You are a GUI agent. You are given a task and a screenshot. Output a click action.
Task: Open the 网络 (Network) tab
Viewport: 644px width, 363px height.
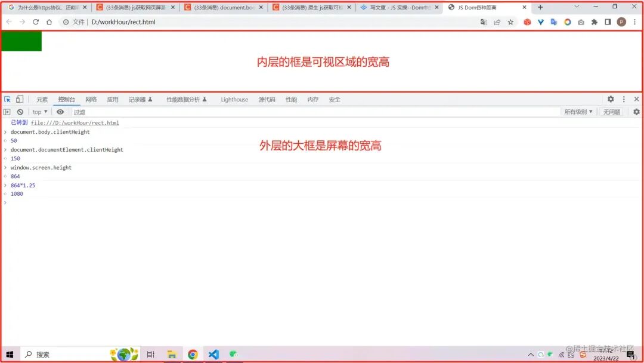91,100
